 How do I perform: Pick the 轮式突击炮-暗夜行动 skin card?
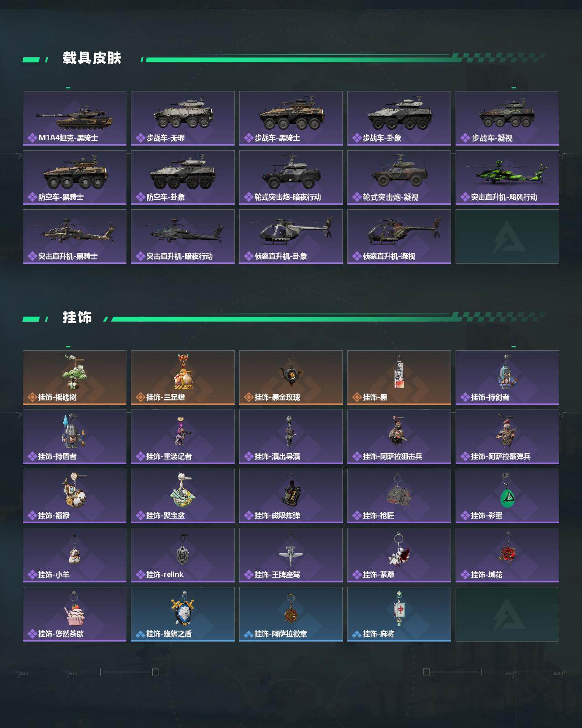[x=291, y=177]
